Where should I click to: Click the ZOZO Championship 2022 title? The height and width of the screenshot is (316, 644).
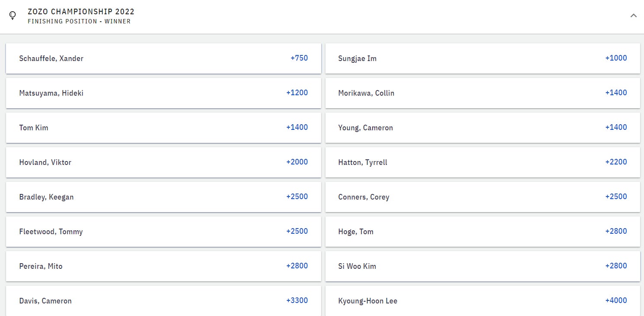tap(81, 12)
